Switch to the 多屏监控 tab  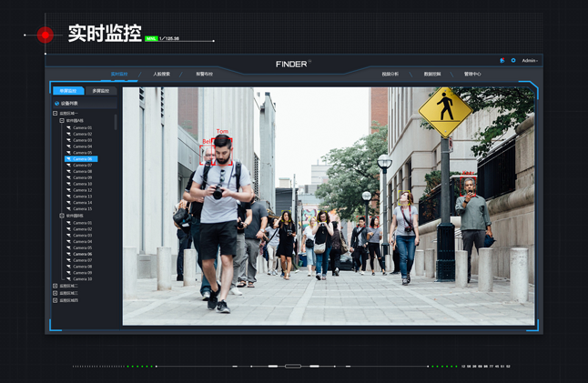coord(100,91)
